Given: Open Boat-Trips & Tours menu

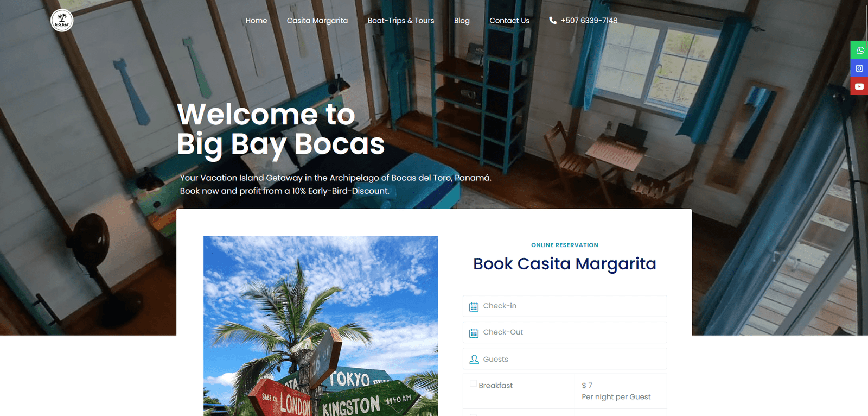Looking at the screenshot, I should pyautogui.click(x=401, y=21).
